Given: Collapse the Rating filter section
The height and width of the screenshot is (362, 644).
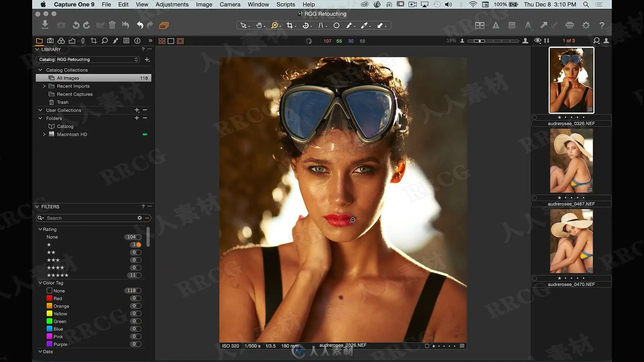Looking at the screenshot, I should pos(40,229).
